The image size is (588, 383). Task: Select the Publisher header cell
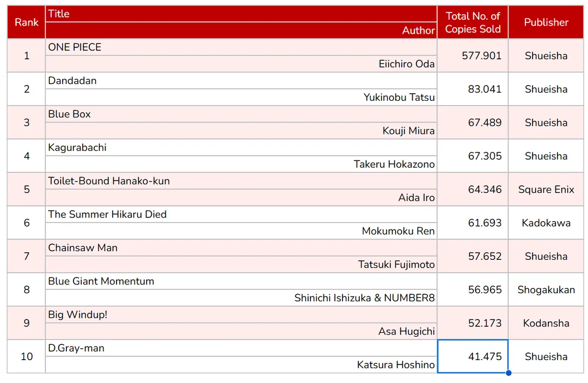pyautogui.click(x=546, y=22)
